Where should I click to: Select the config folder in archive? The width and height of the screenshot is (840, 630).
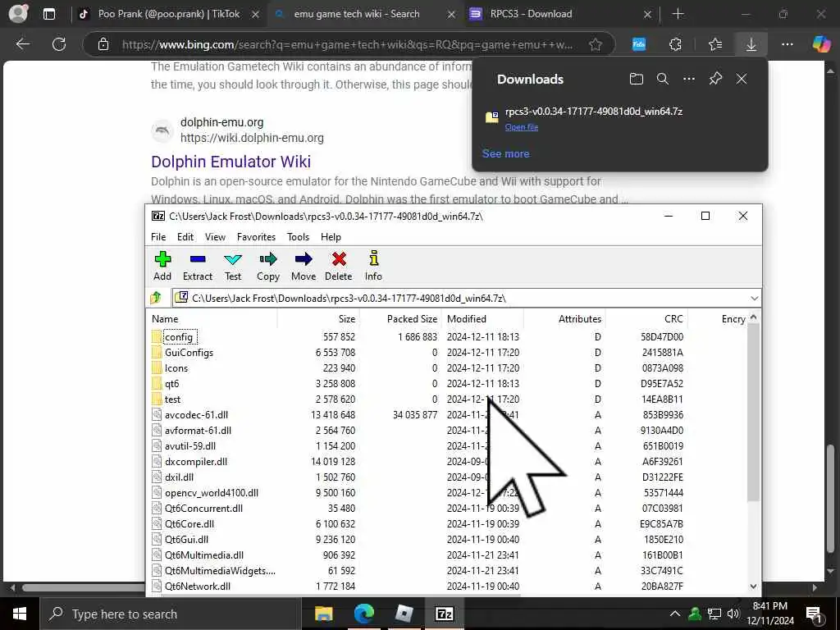click(x=178, y=337)
